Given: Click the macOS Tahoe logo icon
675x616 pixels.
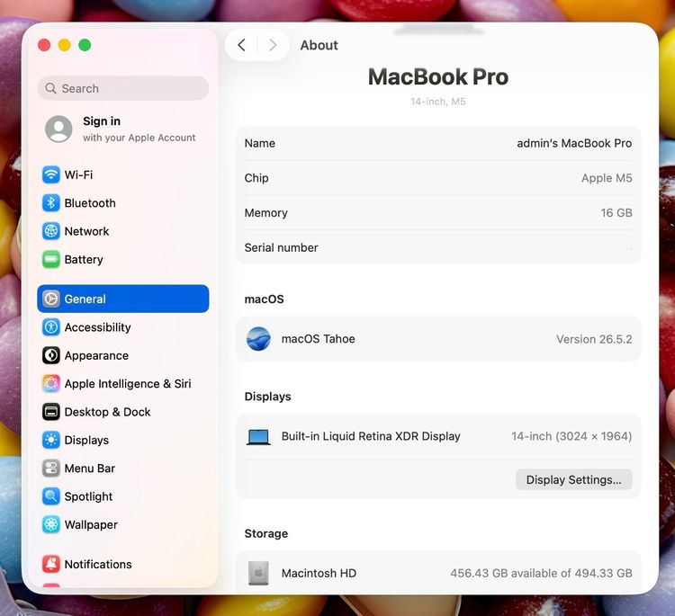Looking at the screenshot, I should pyautogui.click(x=258, y=339).
